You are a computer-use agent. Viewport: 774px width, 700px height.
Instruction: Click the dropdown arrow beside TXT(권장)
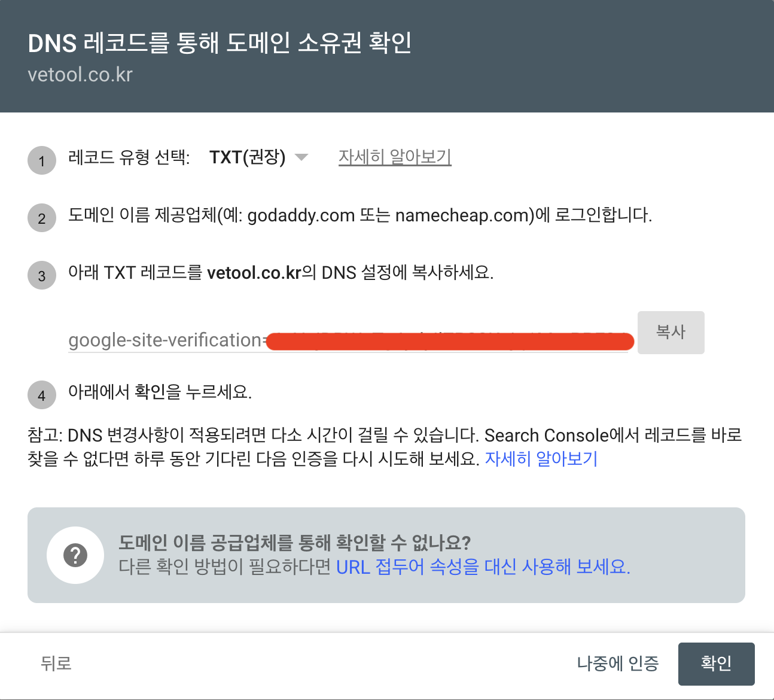pos(302,157)
